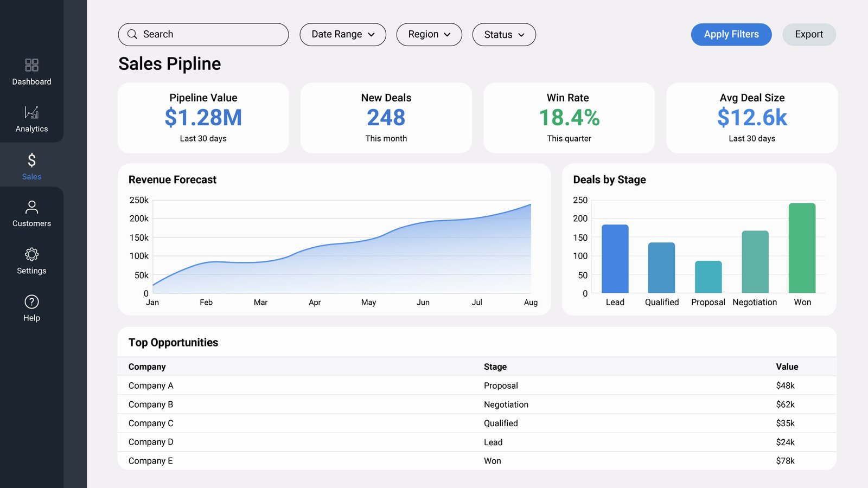
Task: Expand the Status filter dropdown
Action: click(x=504, y=34)
